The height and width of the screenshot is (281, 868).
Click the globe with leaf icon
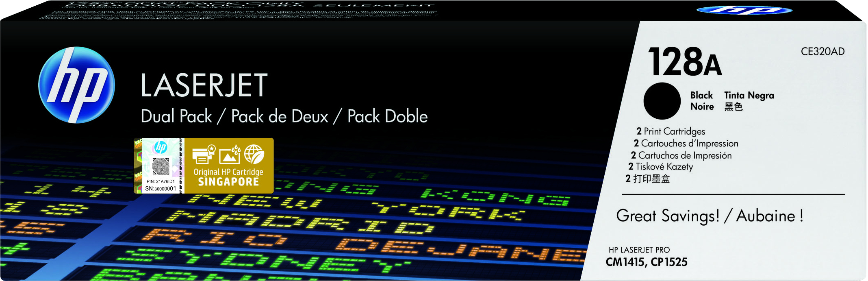pyautogui.click(x=254, y=155)
